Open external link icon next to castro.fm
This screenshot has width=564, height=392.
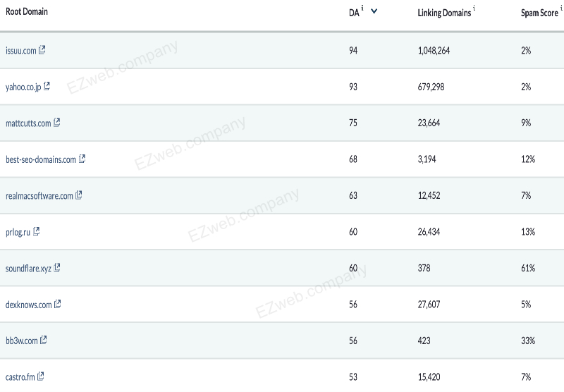[41, 377]
